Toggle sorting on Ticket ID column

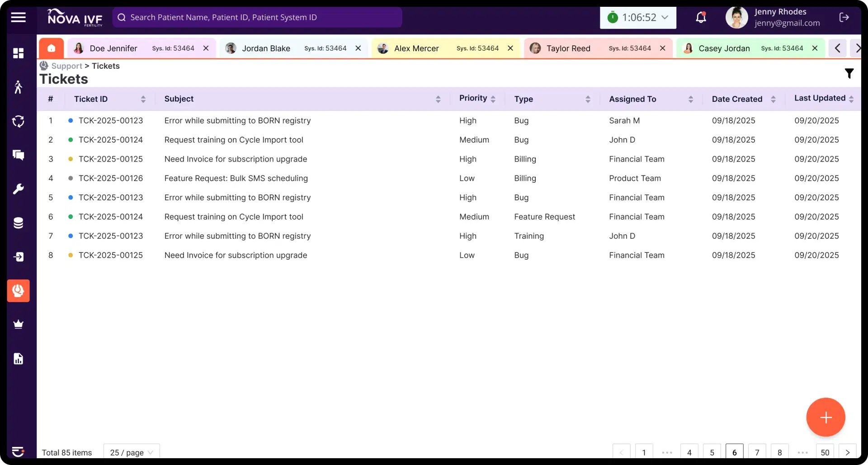point(143,99)
